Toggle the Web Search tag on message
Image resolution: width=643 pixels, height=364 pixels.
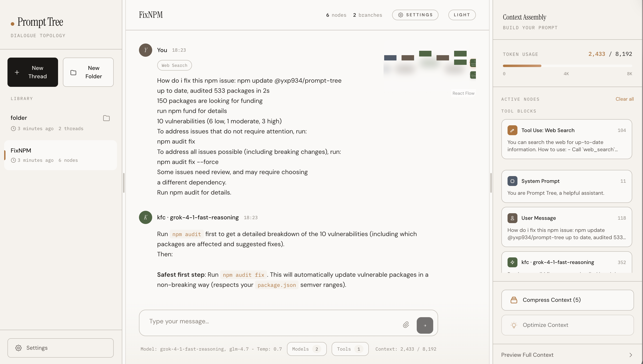coord(174,65)
